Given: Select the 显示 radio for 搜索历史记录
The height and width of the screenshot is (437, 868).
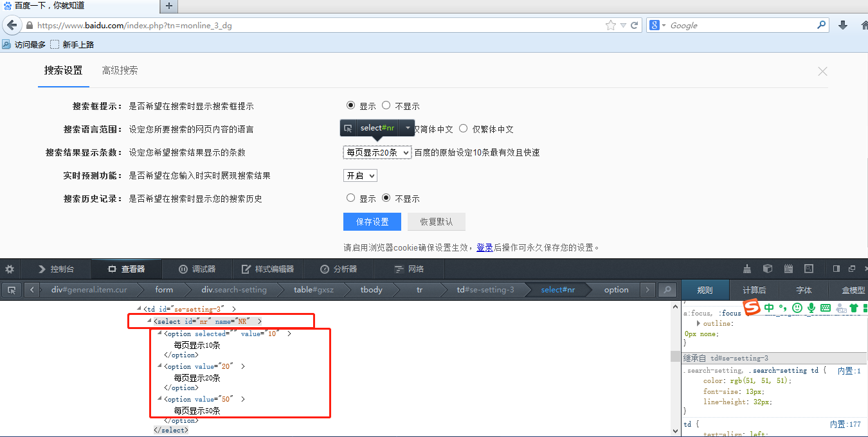Looking at the screenshot, I should pos(351,198).
